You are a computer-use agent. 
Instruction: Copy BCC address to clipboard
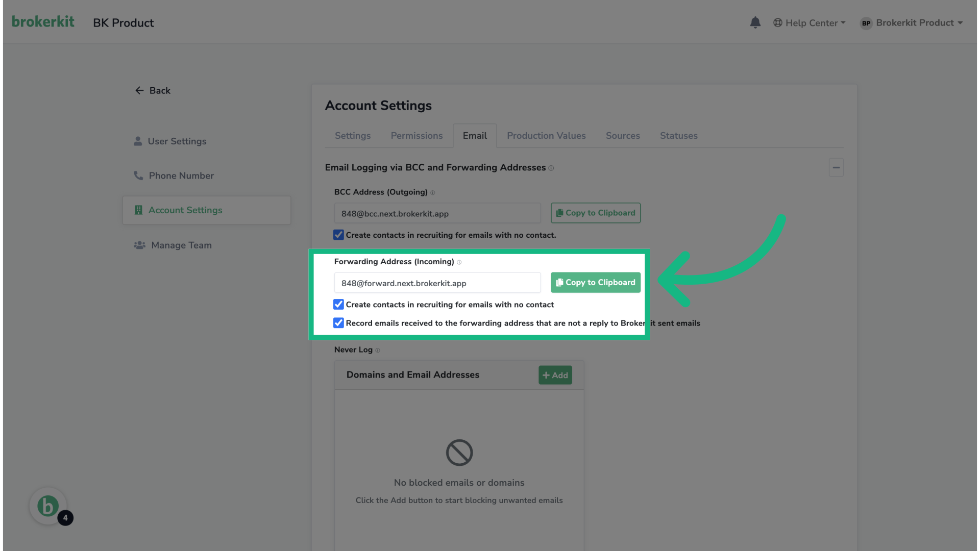point(596,213)
